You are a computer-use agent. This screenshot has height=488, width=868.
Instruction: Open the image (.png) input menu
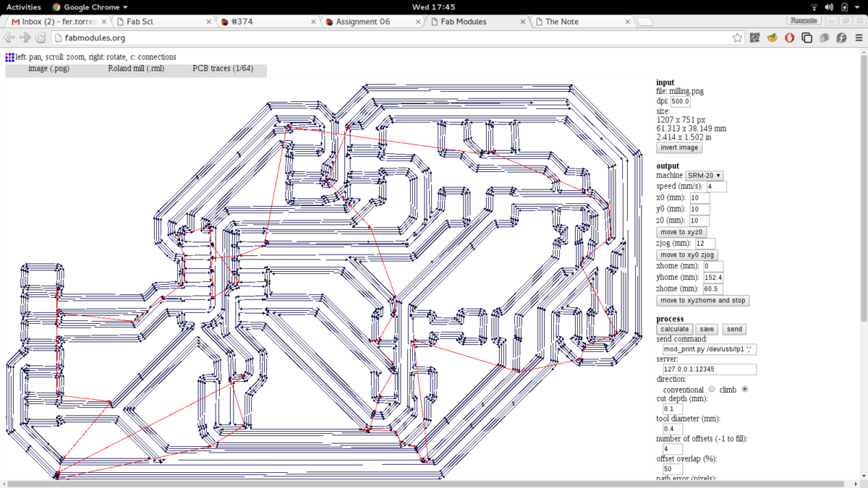coord(48,69)
